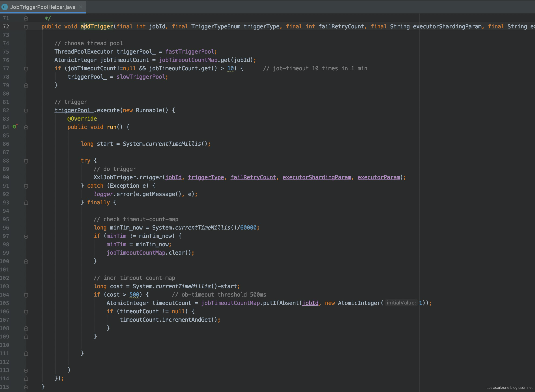535x392 pixels.
Task: Fold the cost threshold if block at line 104
Action: 26,295
